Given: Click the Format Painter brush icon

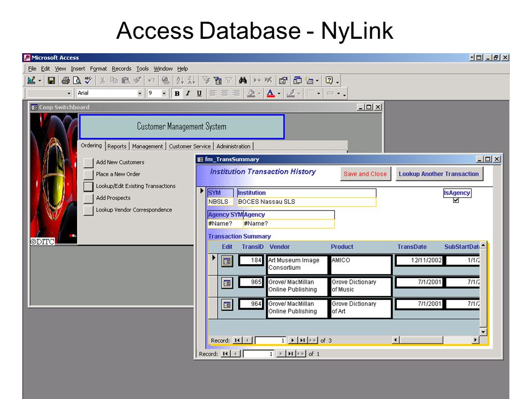Looking at the screenshot, I should click(137, 80).
